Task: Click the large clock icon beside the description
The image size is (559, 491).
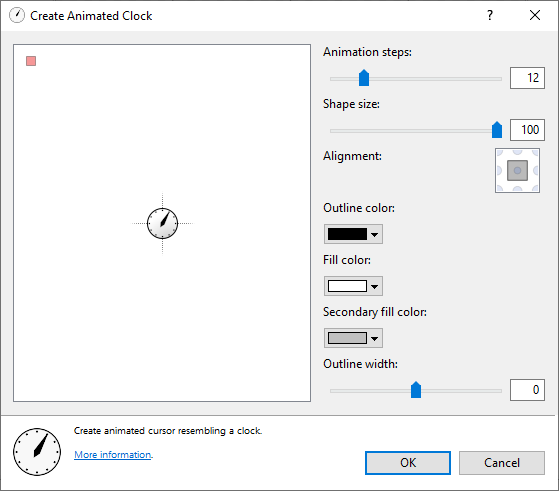Action: pos(37,452)
